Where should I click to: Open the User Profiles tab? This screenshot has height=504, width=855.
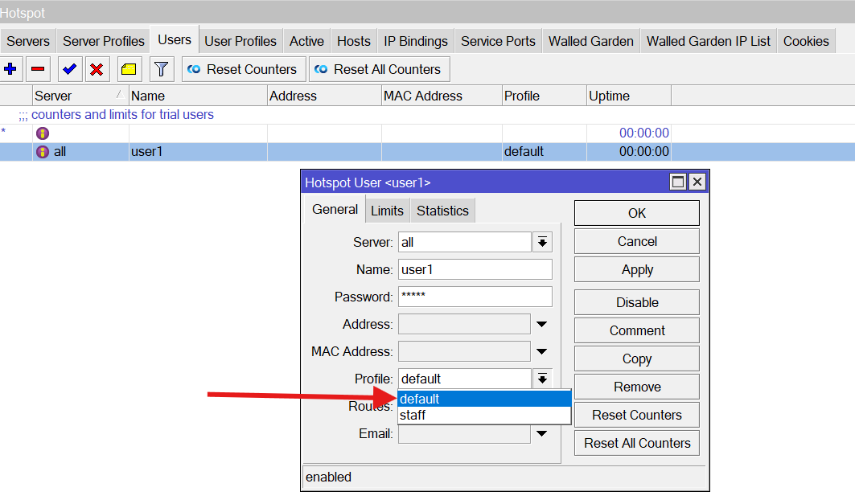[240, 41]
